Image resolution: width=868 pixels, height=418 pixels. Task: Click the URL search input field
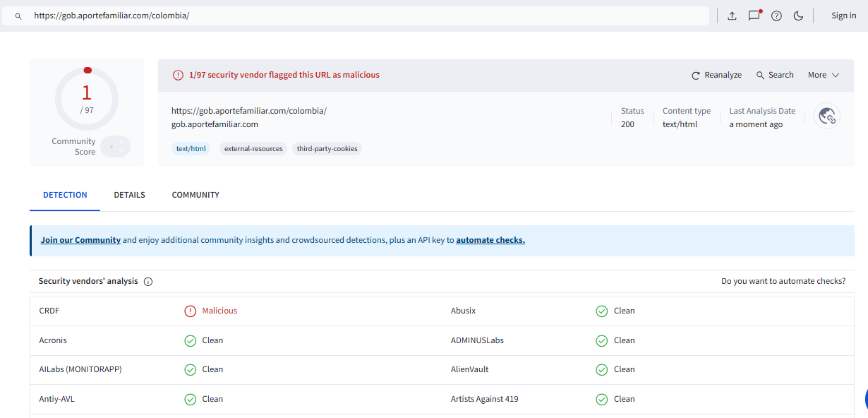tap(356, 16)
